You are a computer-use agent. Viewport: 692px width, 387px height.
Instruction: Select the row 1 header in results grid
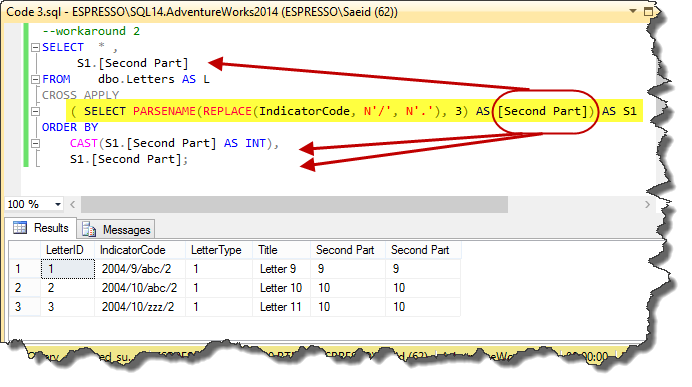(x=25, y=269)
